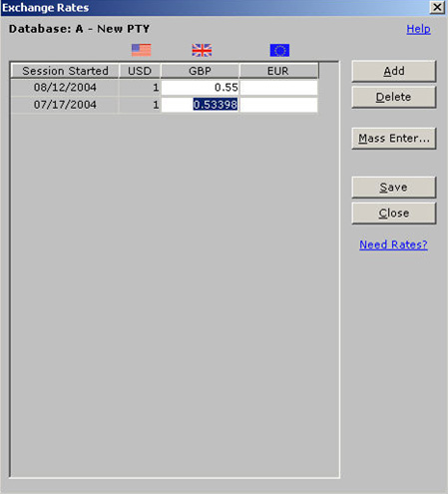
Task: Click the EUR field for 08/12/2004
Action: coord(278,88)
